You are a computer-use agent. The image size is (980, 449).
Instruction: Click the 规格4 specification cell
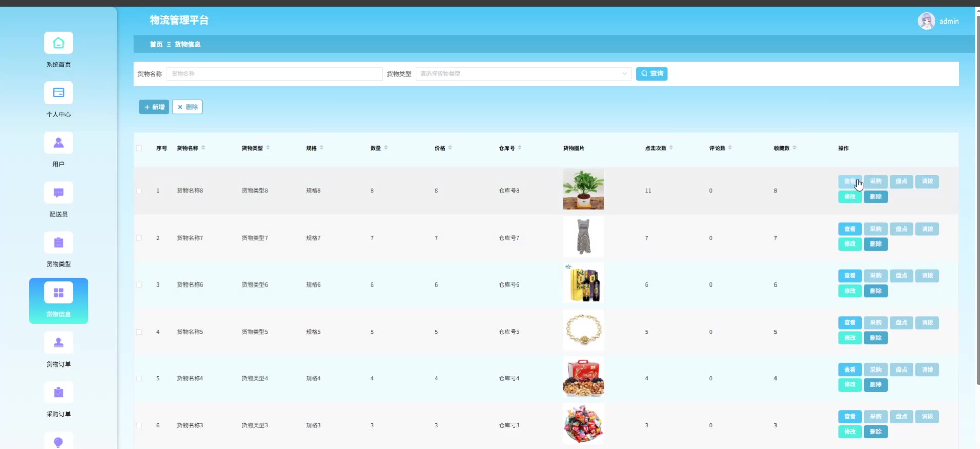(313, 379)
